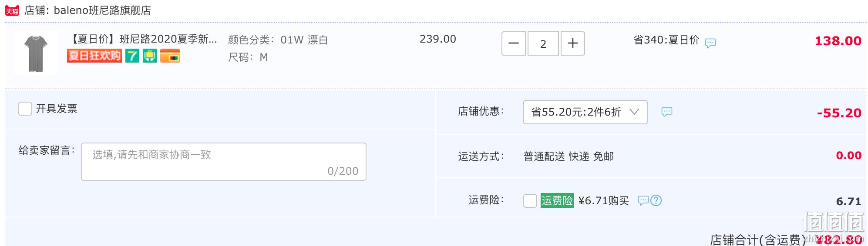
Task: Decrease quantity with the minus button
Action: [514, 43]
